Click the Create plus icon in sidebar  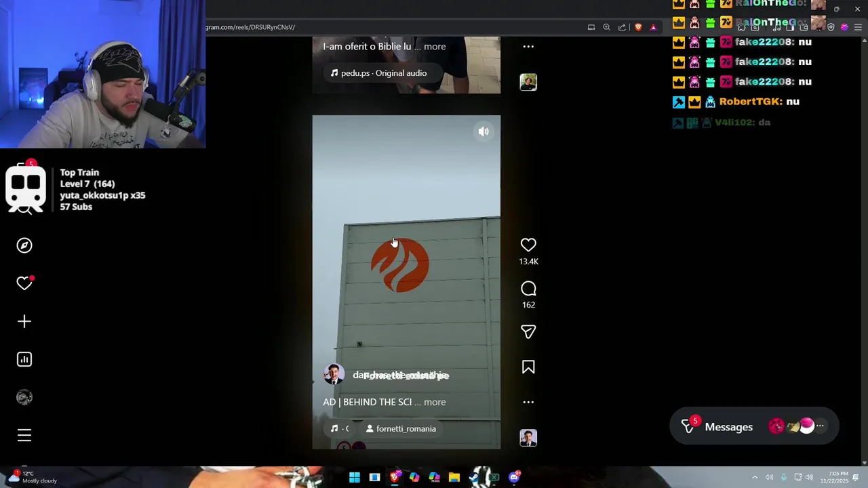click(24, 321)
